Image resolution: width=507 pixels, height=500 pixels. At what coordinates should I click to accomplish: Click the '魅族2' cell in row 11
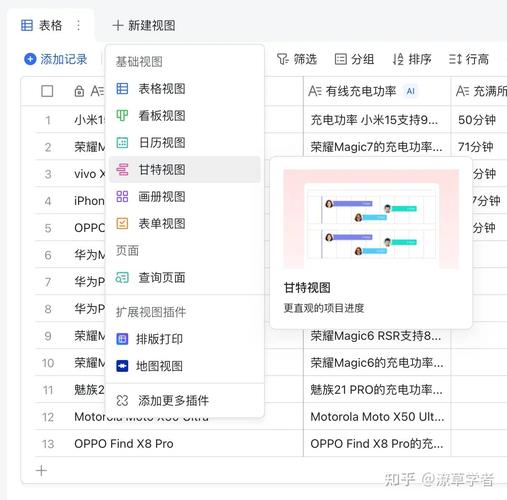[x=89, y=390]
